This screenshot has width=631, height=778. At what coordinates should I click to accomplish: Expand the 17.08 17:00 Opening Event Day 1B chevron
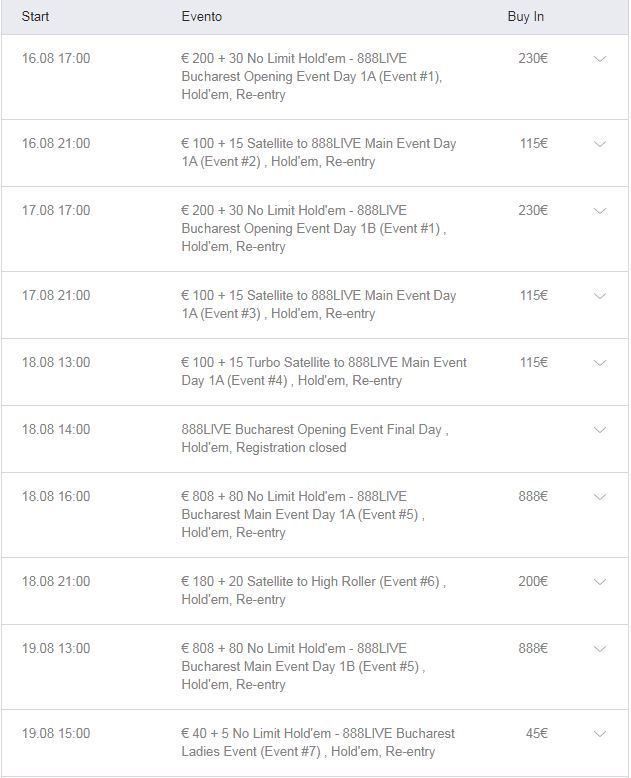pos(600,211)
